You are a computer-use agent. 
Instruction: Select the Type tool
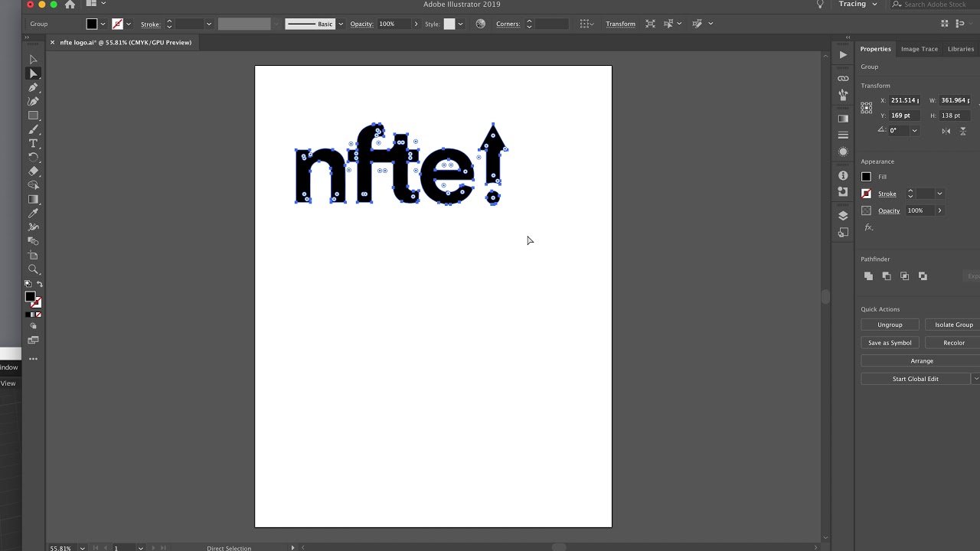pyautogui.click(x=33, y=143)
